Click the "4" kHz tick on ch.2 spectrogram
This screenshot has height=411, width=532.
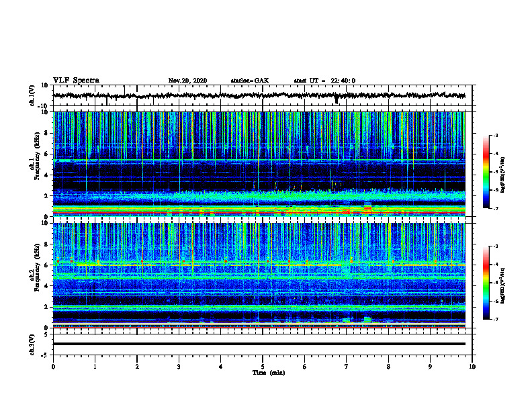point(48,286)
